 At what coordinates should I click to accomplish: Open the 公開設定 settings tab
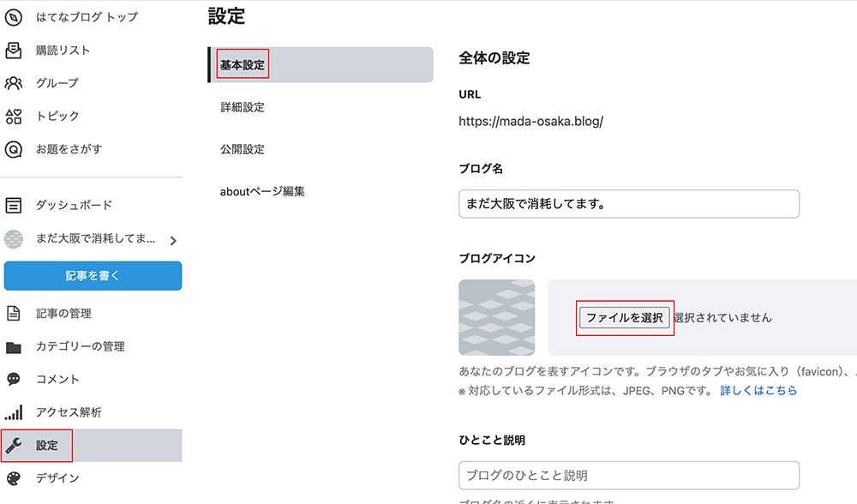244,149
